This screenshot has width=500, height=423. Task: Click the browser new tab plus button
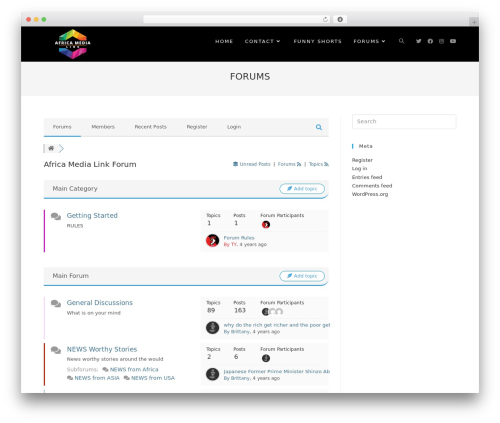coord(474,22)
